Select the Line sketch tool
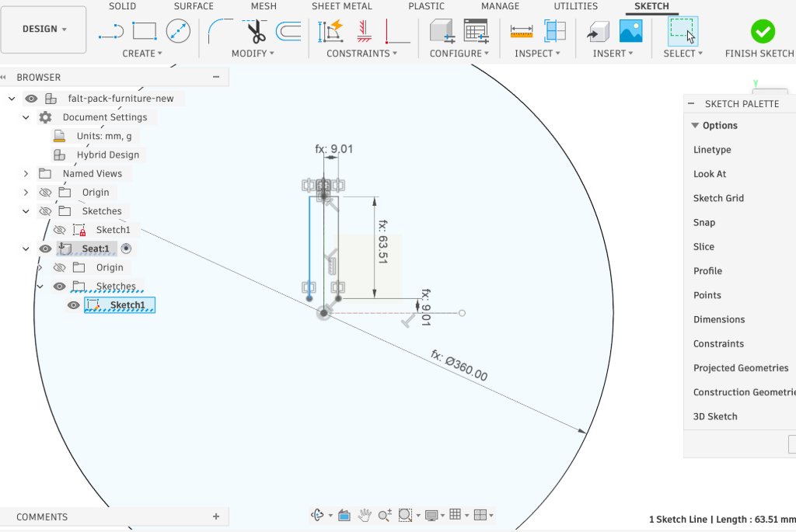Viewport: 796px width, 532px height. [x=111, y=31]
